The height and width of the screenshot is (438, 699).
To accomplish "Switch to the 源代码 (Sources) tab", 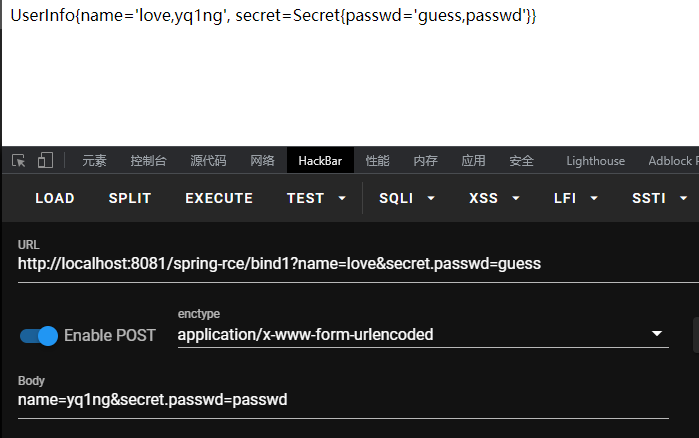I will pyautogui.click(x=208, y=161).
